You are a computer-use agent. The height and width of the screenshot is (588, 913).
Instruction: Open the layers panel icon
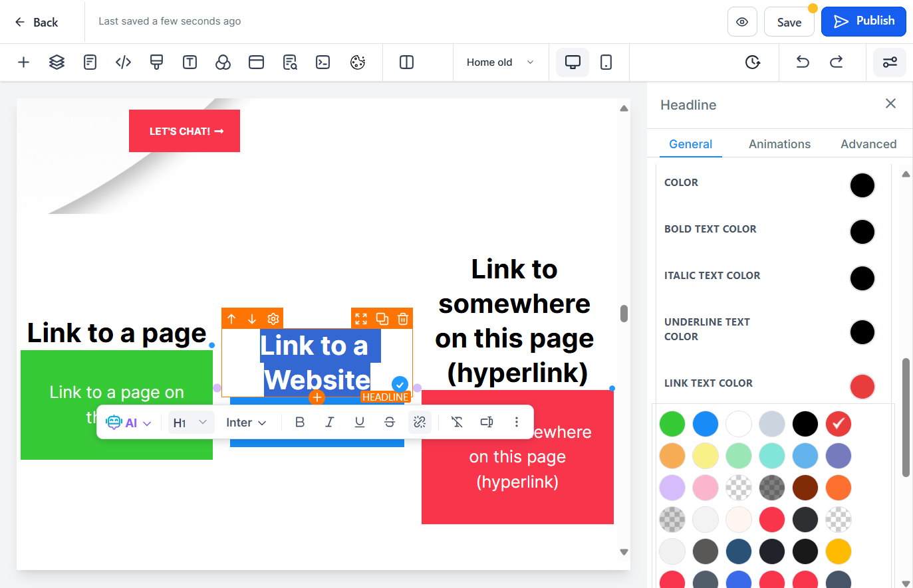click(x=57, y=62)
